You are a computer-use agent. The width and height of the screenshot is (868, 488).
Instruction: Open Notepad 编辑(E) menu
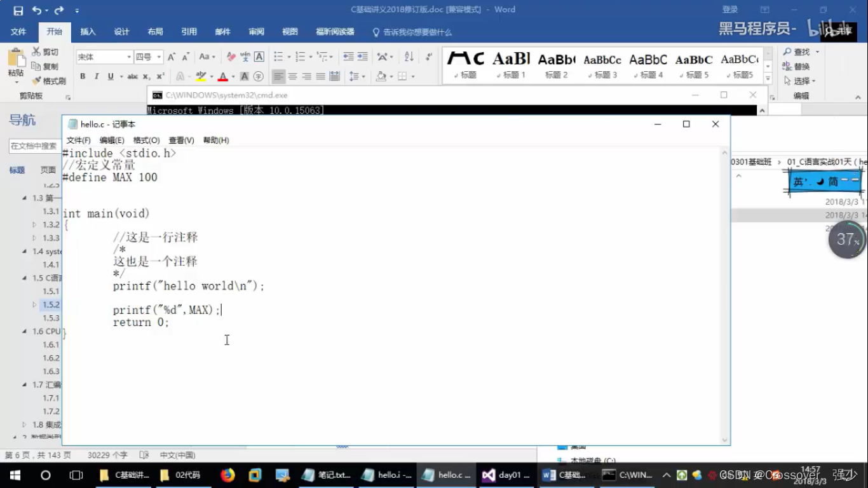[x=112, y=140]
